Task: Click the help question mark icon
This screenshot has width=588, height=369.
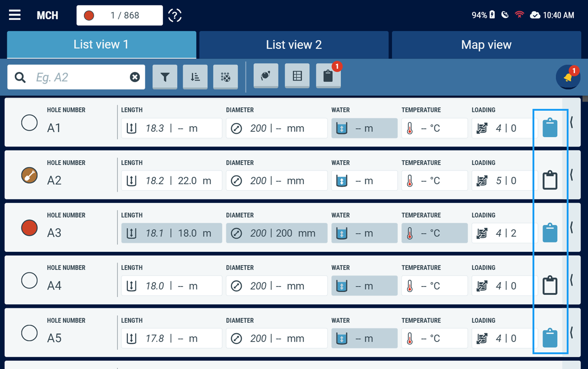Action: pyautogui.click(x=175, y=15)
